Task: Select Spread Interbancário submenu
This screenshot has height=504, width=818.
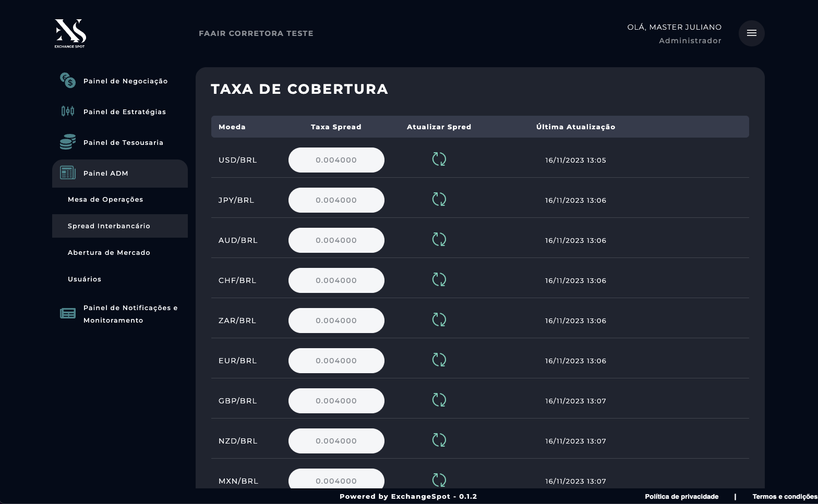Action: pos(120,226)
